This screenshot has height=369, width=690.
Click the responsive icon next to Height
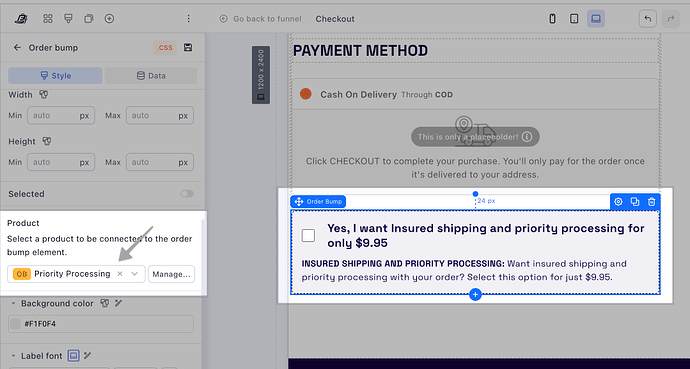(x=47, y=141)
